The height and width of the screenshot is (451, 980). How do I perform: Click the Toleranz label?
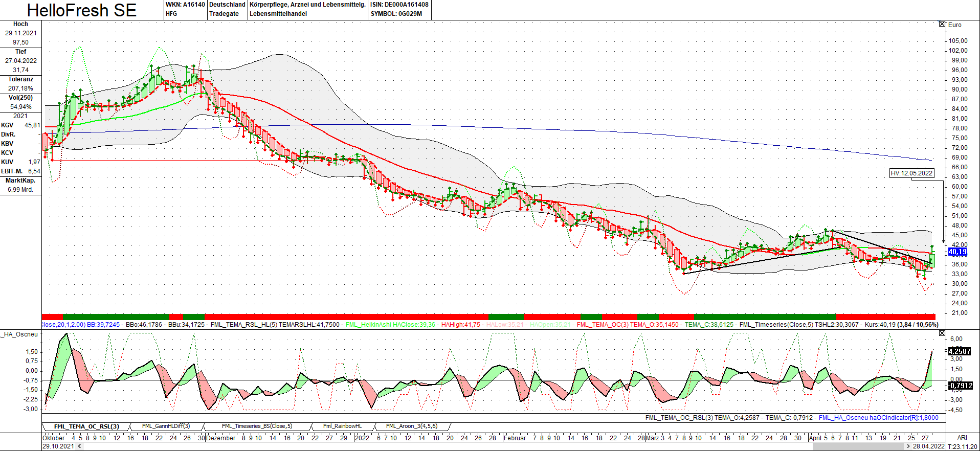coord(20,79)
